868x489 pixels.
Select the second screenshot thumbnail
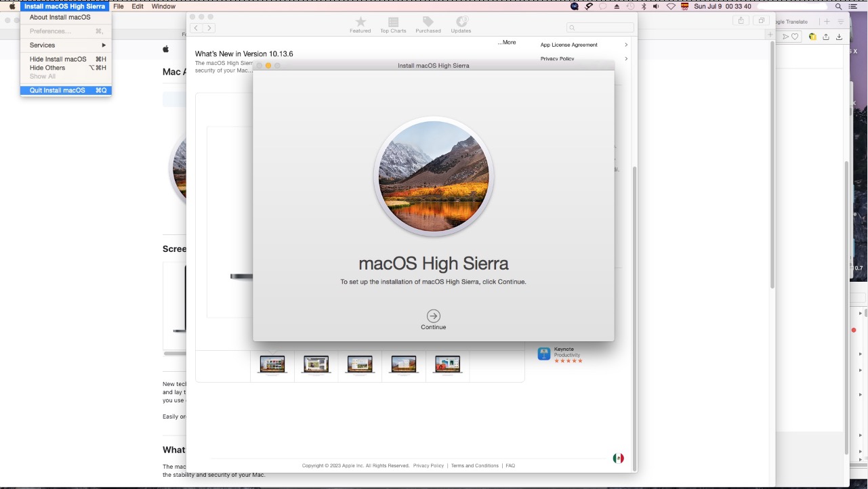pos(316,364)
